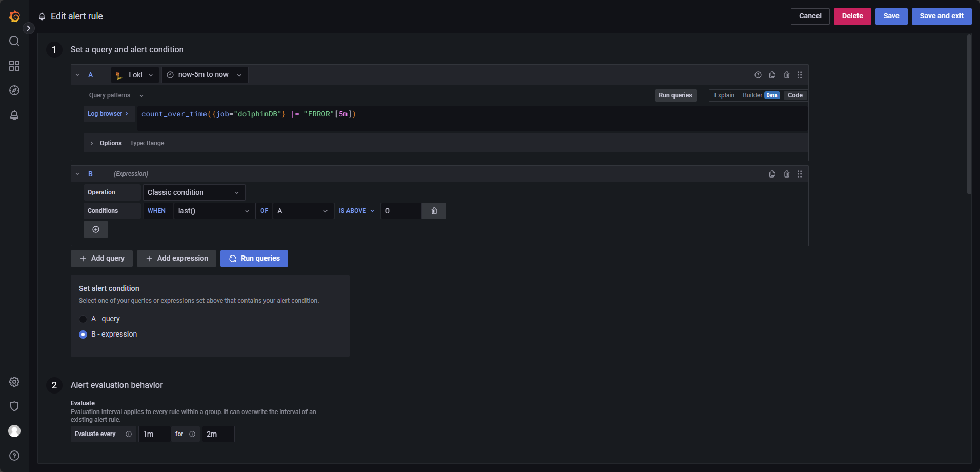Open the Search icon in sidebar

click(14, 41)
